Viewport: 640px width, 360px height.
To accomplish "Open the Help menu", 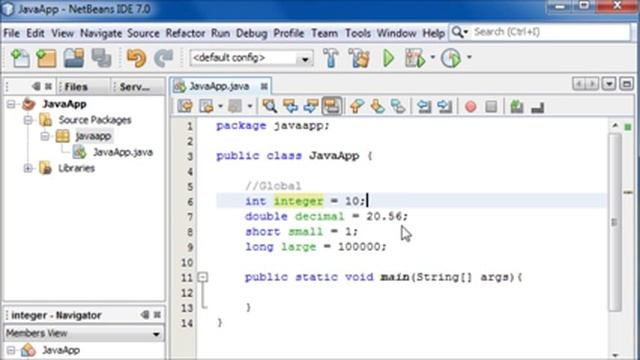I will click(x=433, y=33).
